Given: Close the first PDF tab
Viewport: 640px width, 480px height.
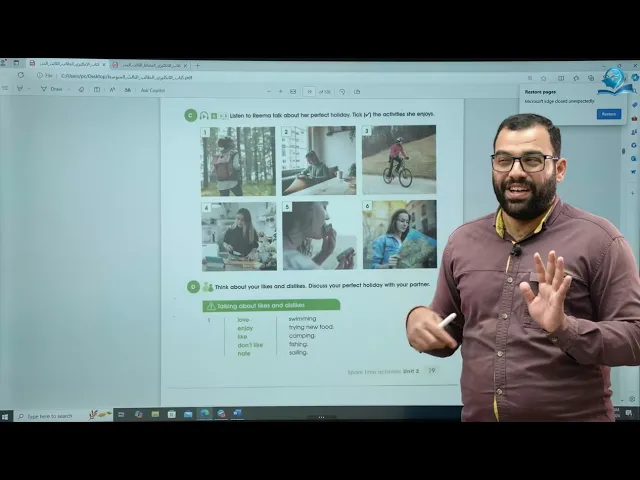Looking at the screenshot, I should pyautogui.click(x=104, y=64).
